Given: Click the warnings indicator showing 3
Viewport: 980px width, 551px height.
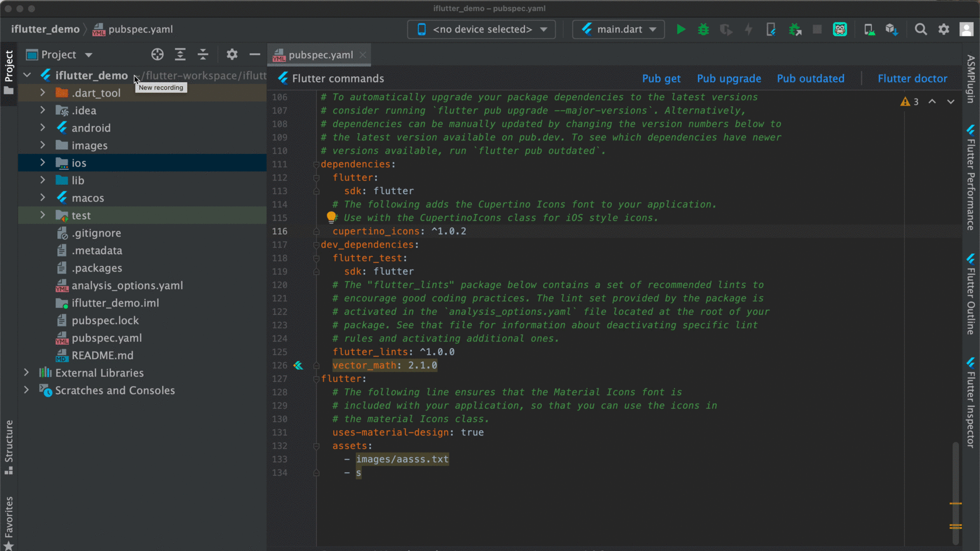Looking at the screenshot, I should [x=909, y=101].
